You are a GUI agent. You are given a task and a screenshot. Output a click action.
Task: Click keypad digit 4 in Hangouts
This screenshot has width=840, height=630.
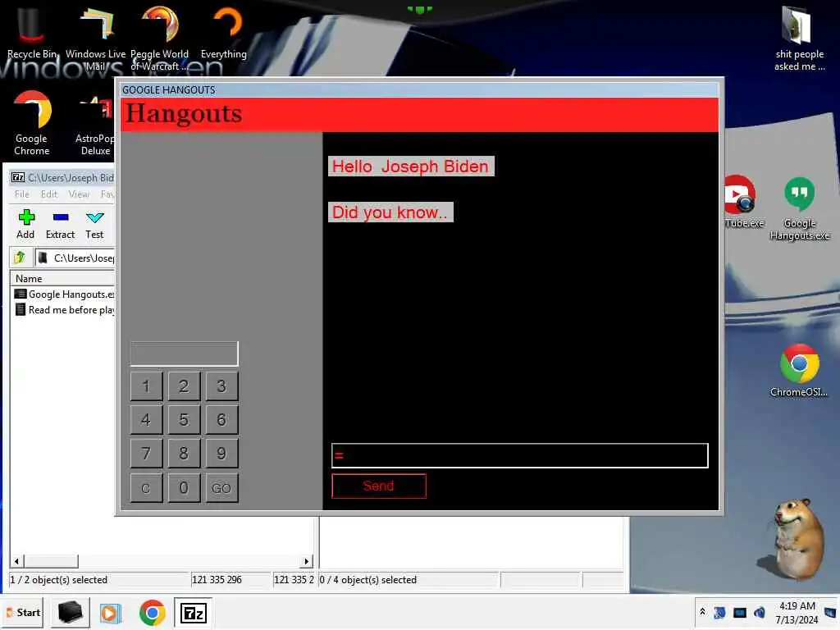(146, 419)
